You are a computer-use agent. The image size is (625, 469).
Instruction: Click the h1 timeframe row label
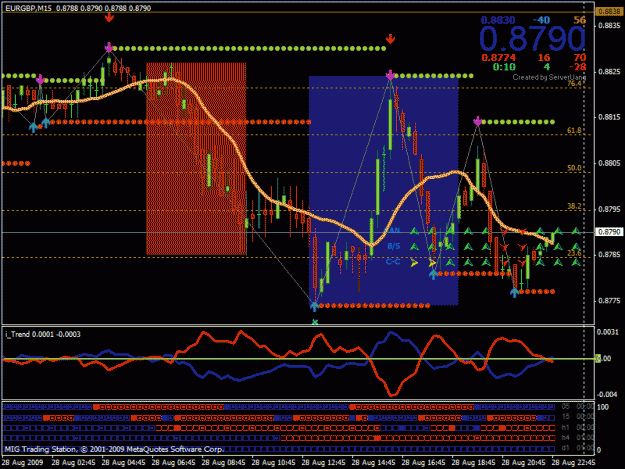pos(565,428)
